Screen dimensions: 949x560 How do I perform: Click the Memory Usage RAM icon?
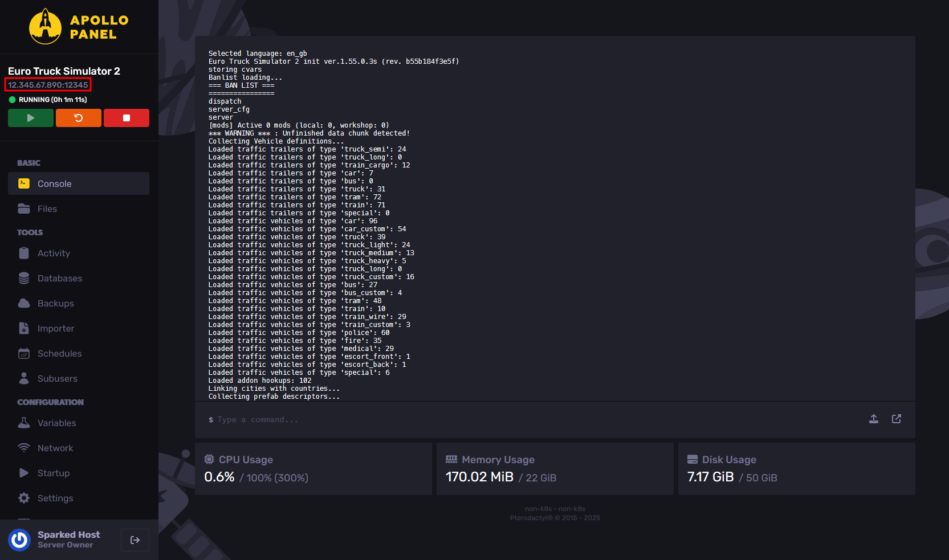(451, 459)
